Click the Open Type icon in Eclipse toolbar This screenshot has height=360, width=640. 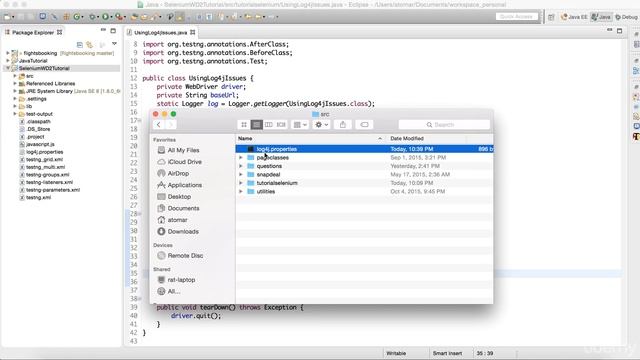coord(134,17)
